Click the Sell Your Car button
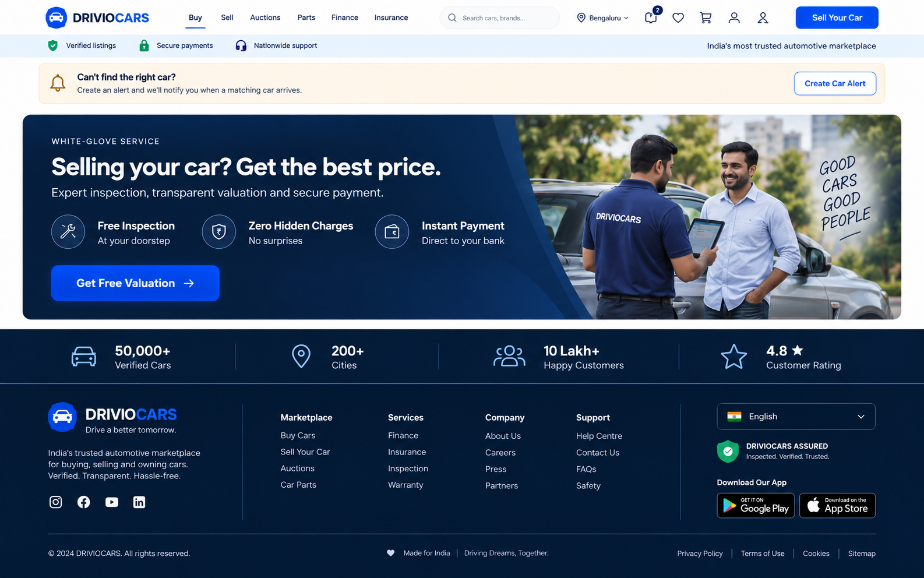 837,17
